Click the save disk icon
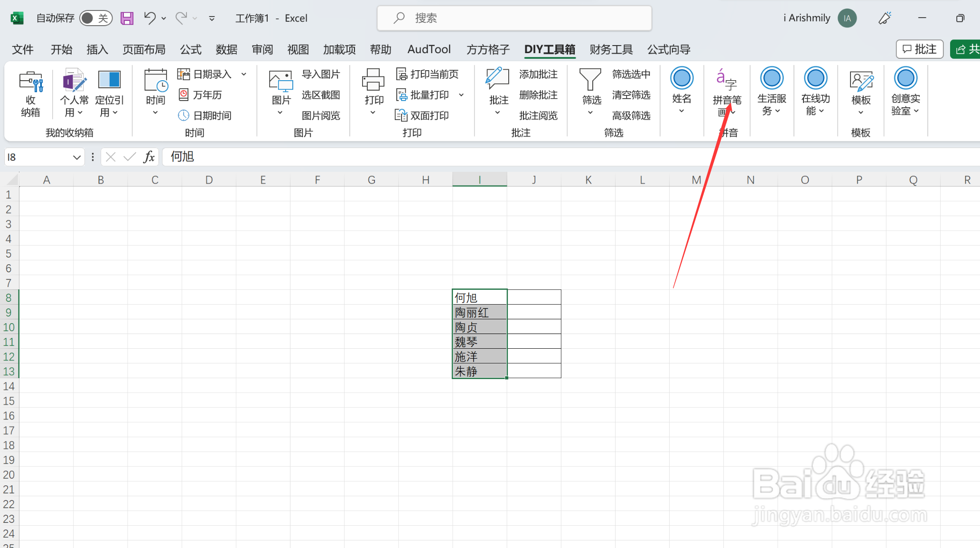The width and height of the screenshot is (980, 548). (x=127, y=19)
